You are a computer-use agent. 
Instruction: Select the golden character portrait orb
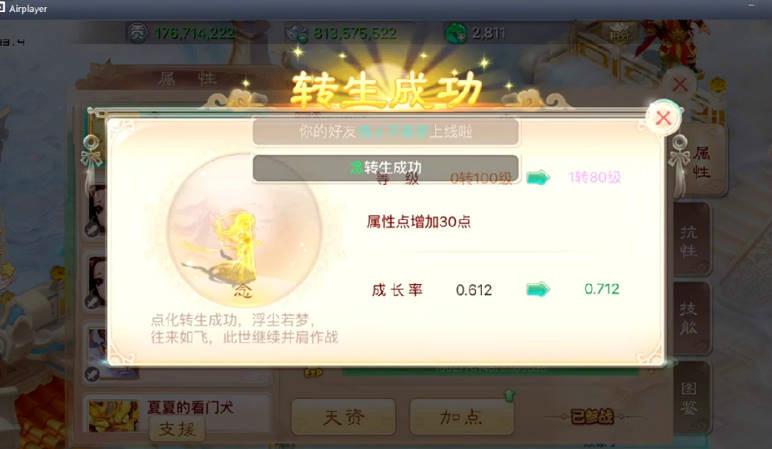pyautogui.click(x=244, y=228)
